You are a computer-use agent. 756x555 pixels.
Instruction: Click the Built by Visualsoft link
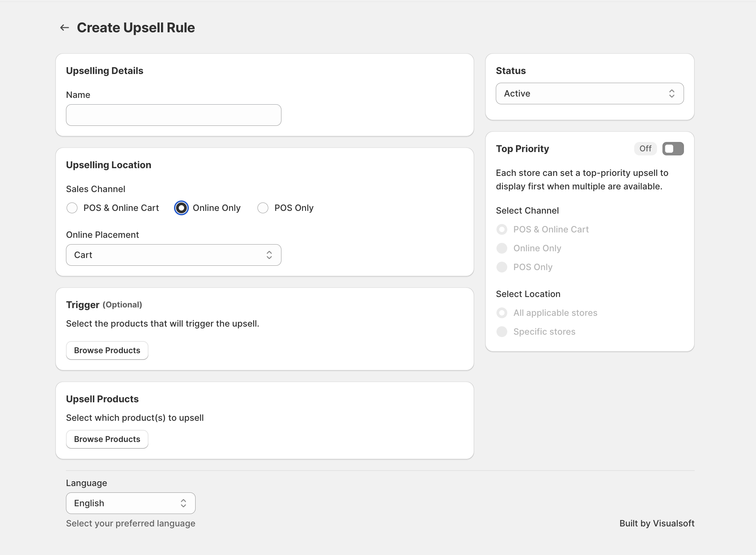pos(657,523)
